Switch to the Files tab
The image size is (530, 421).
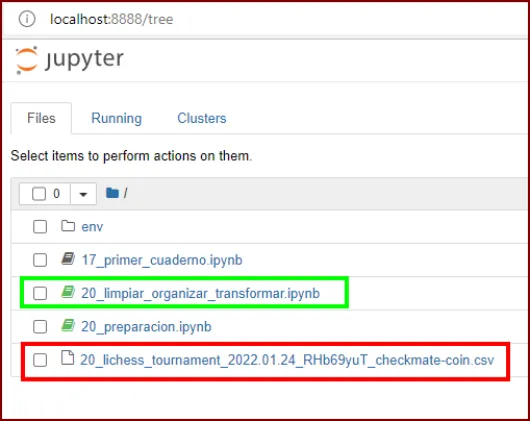41,118
